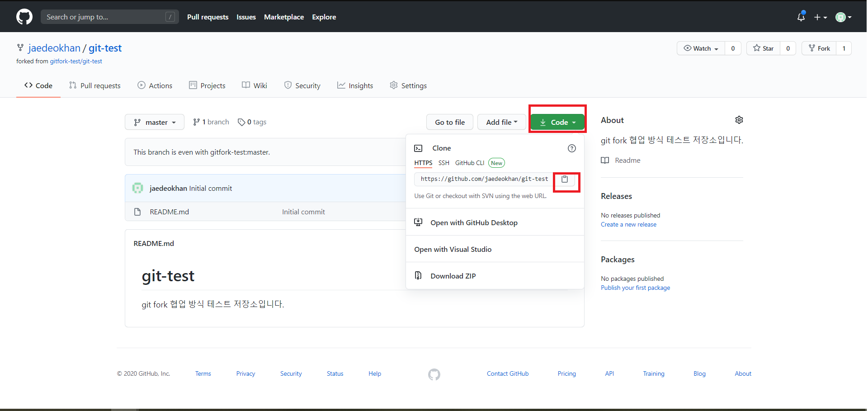868x411 pixels.
Task: Click 'Publish your first package' link
Action: tap(635, 288)
